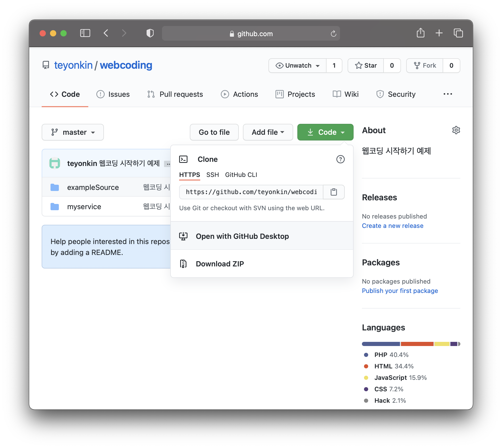Click the watchers count 1
Image resolution: width=502 pixels, height=448 pixels.
click(334, 66)
